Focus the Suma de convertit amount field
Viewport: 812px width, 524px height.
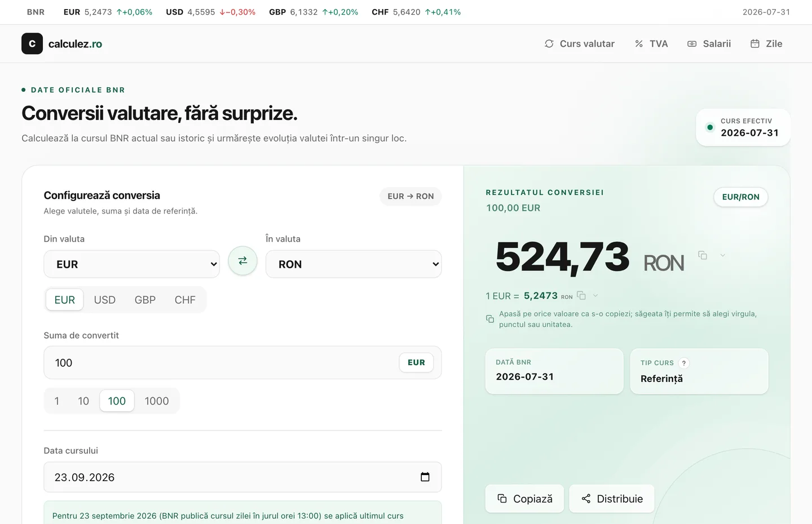click(242, 362)
